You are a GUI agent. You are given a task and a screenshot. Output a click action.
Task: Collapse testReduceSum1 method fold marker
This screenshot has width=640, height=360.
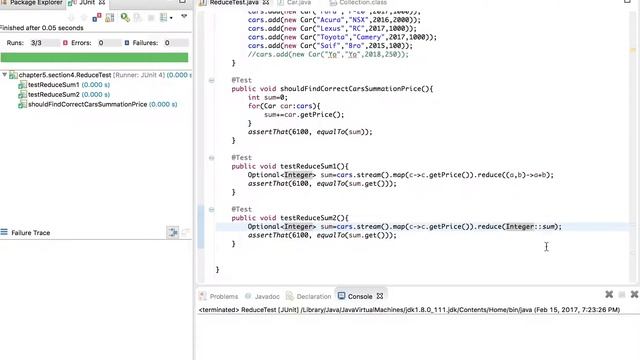click(x=211, y=158)
